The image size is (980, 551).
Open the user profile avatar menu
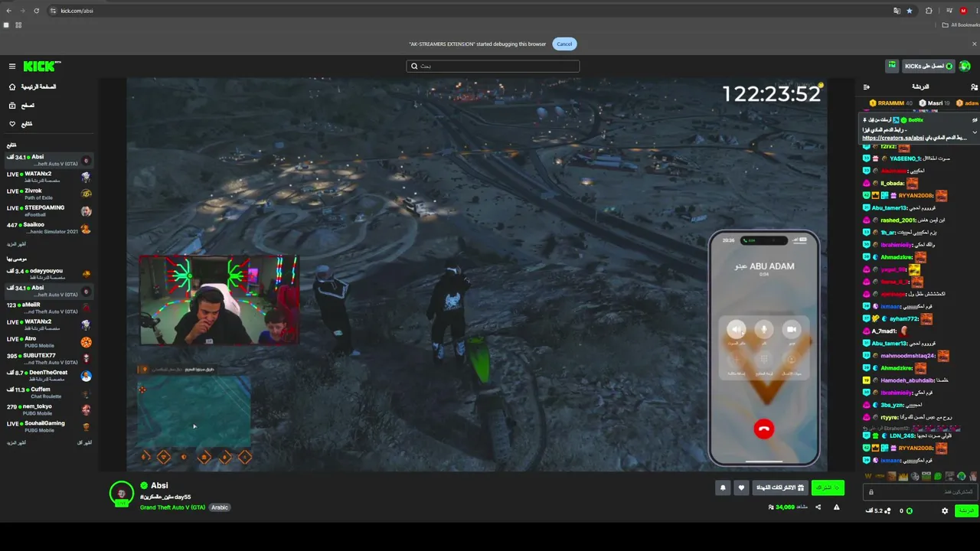(965, 67)
